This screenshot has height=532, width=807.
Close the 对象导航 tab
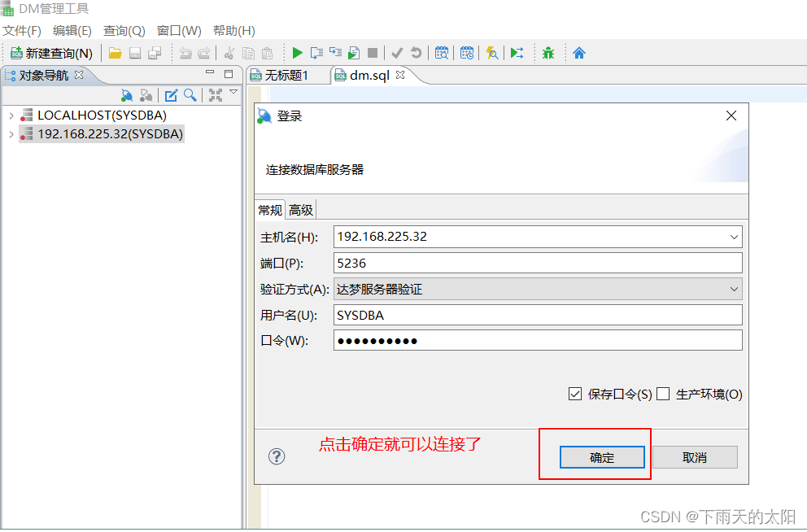79,75
